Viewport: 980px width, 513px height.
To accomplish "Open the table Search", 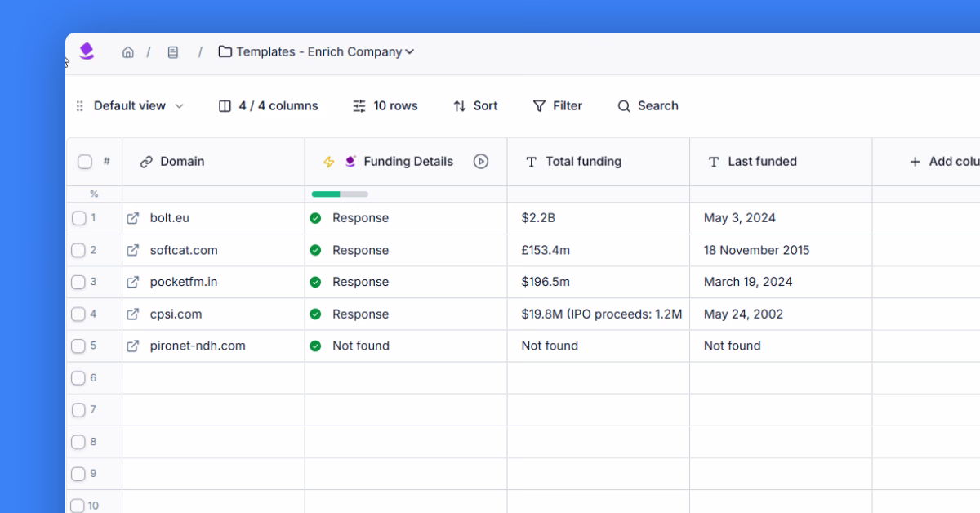I will pos(648,106).
